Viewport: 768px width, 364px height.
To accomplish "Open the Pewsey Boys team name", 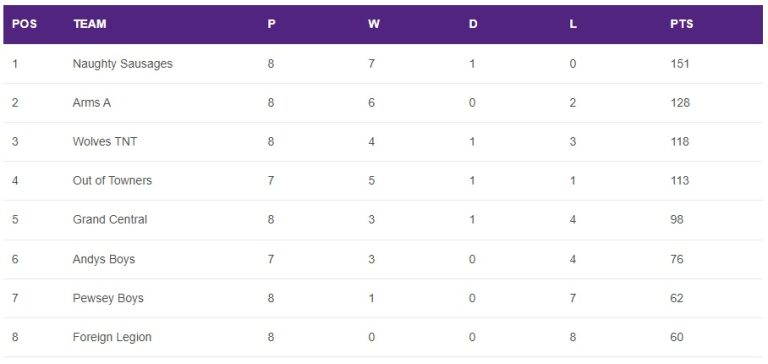I will coord(108,298).
